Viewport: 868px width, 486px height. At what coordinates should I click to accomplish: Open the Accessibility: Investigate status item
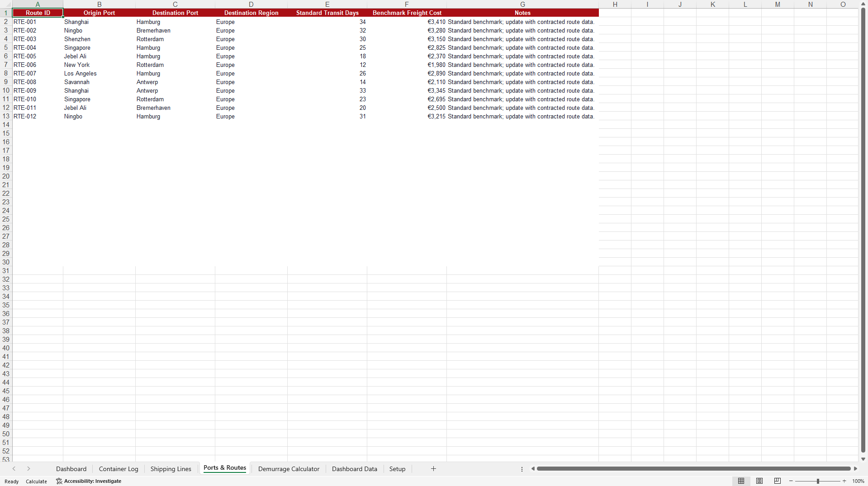(89, 481)
